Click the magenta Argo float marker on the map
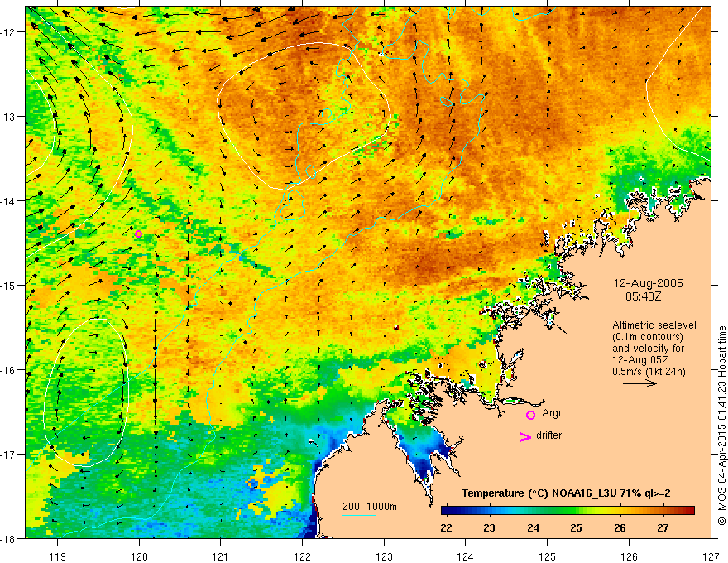Viewport: 728px width, 563px height. pyautogui.click(x=138, y=233)
